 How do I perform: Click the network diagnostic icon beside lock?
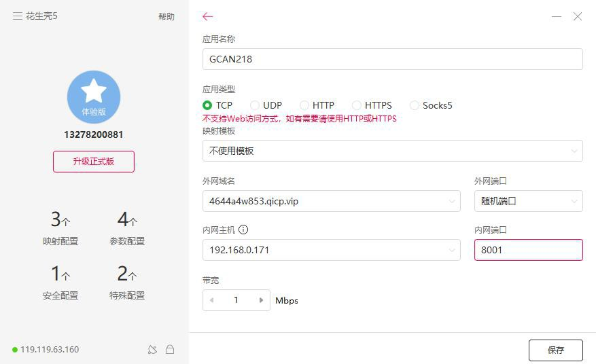[152, 350]
